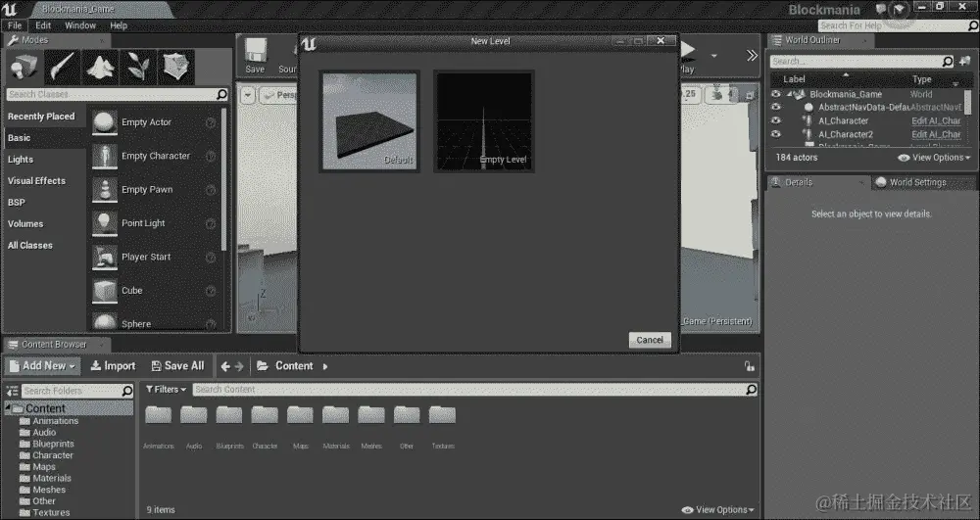The image size is (980, 520).
Task: Click the Search Content field
Action: tap(475, 390)
